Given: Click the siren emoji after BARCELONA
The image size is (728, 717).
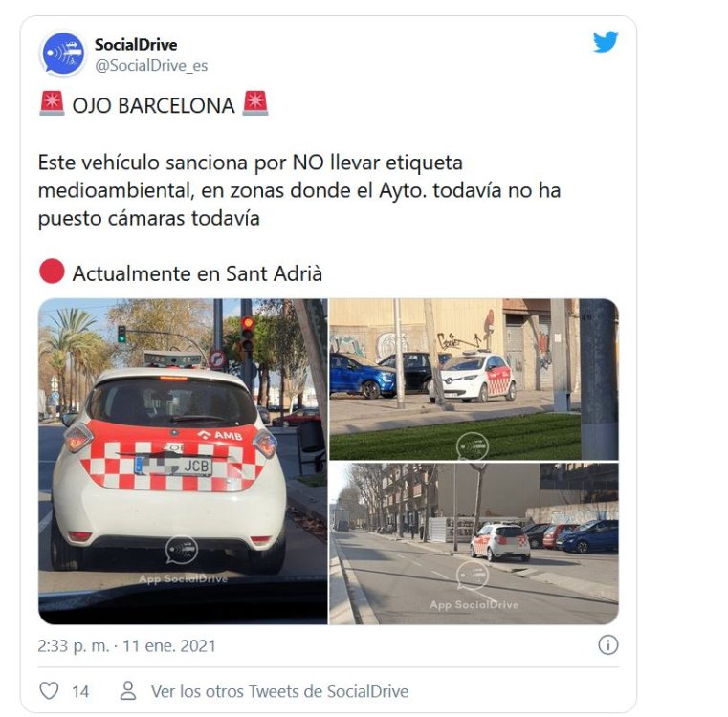Looking at the screenshot, I should tap(255, 103).
